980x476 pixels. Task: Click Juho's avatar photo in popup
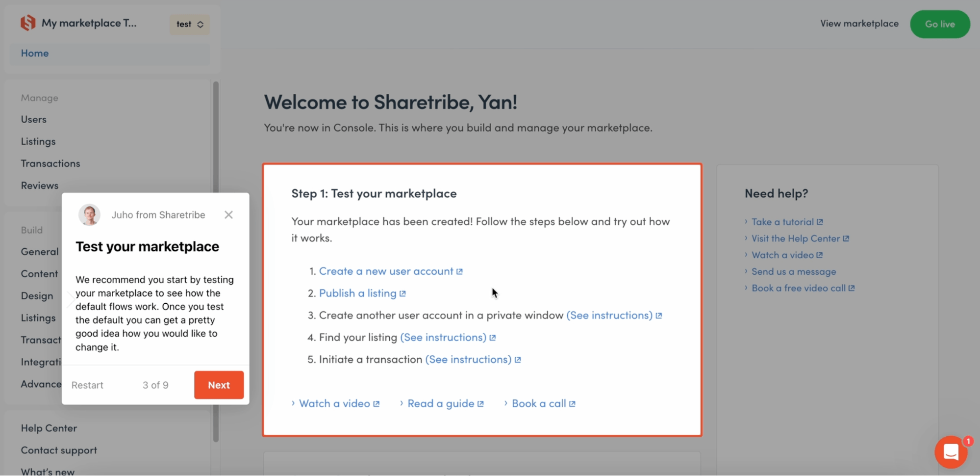[89, 215]
